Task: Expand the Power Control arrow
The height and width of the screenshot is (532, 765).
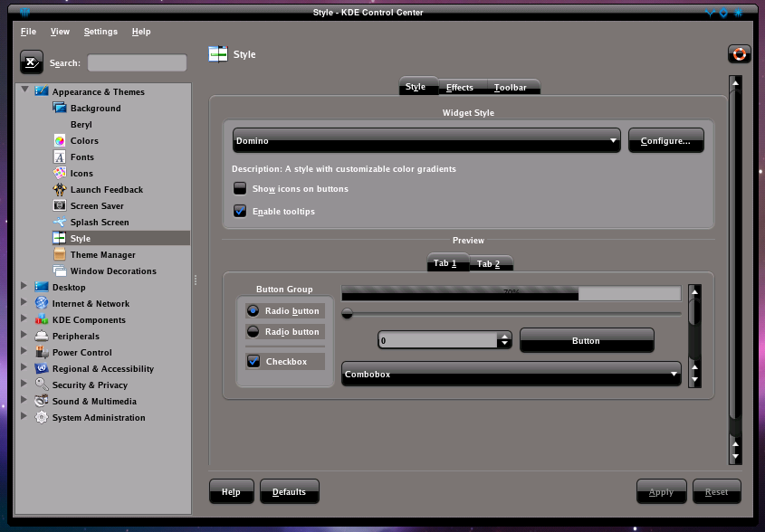Action: coord(24,351)
